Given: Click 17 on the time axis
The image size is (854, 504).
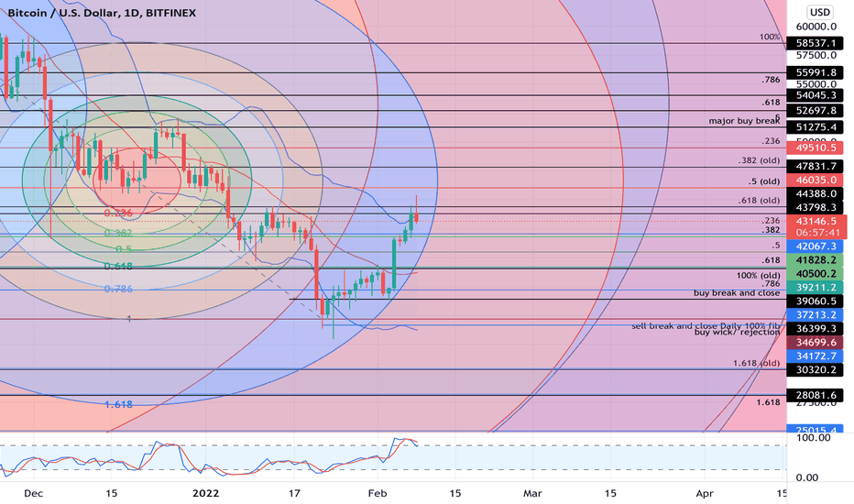Looking at the screenshot, I should (x=294, y=493).
